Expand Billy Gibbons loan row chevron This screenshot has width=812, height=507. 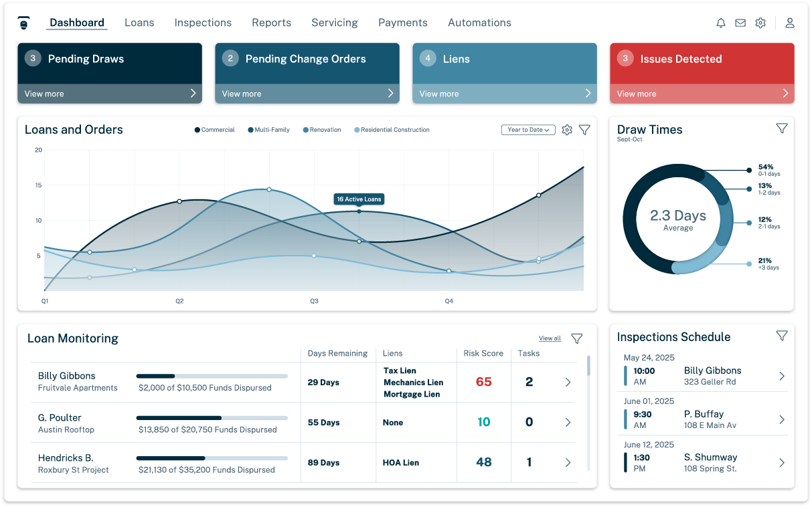coord(568,383)
